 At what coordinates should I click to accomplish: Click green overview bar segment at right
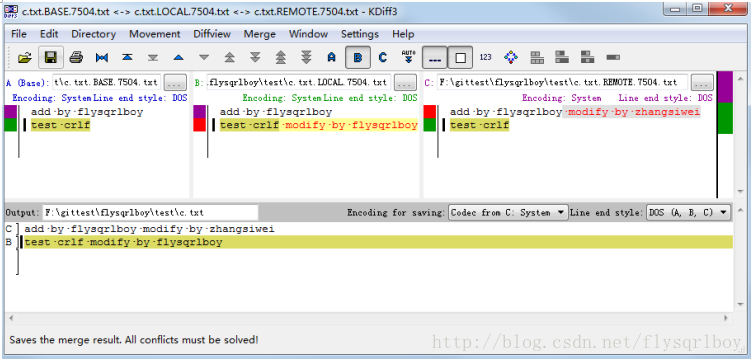[725, 118]
